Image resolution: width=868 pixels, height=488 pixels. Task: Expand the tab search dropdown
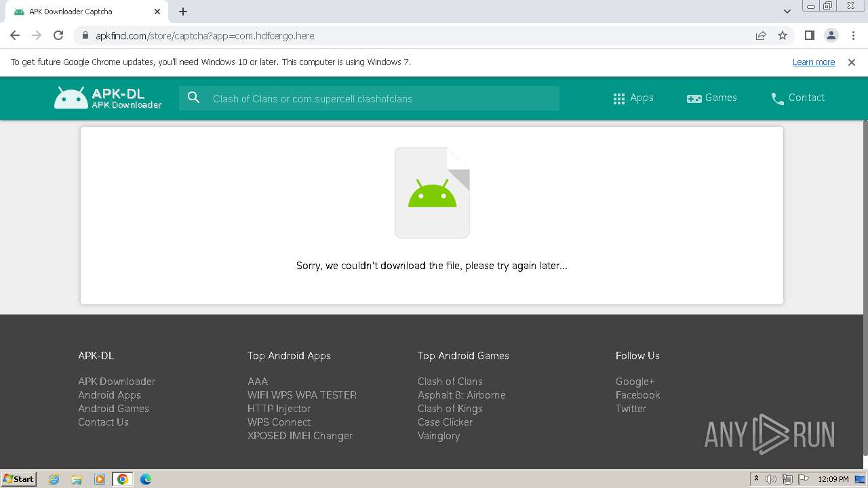coord(787,12)
